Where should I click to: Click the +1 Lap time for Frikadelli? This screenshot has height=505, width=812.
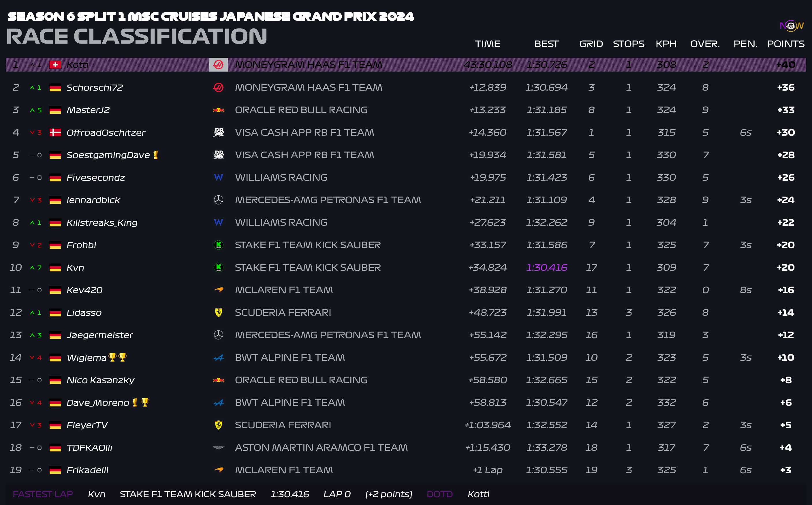tap(488, 470)
